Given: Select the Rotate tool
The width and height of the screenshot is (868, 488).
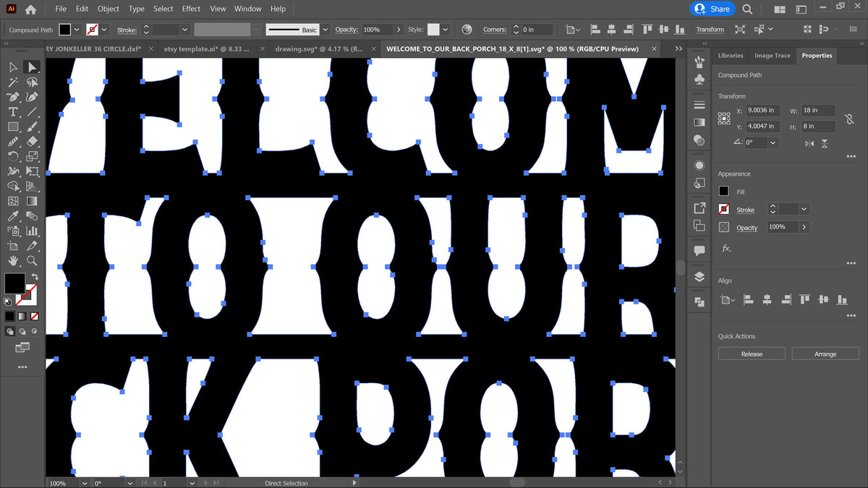Looking at the screenshot, I should point(13,156).
